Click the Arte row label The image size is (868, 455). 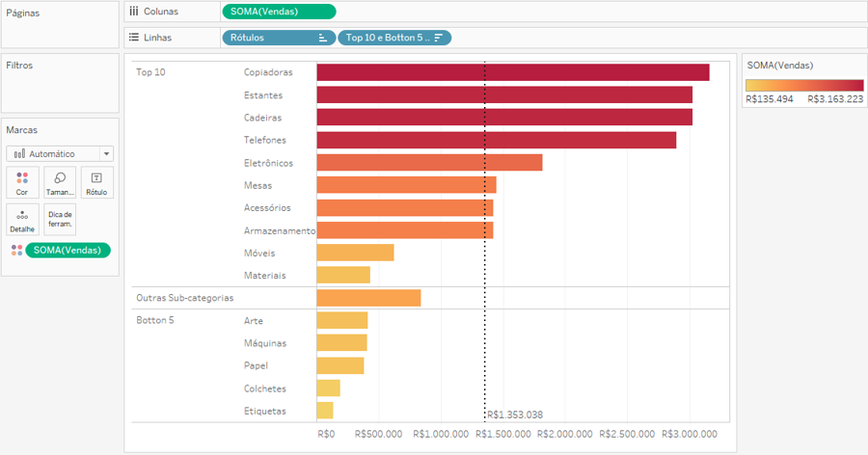click(254, 321)
